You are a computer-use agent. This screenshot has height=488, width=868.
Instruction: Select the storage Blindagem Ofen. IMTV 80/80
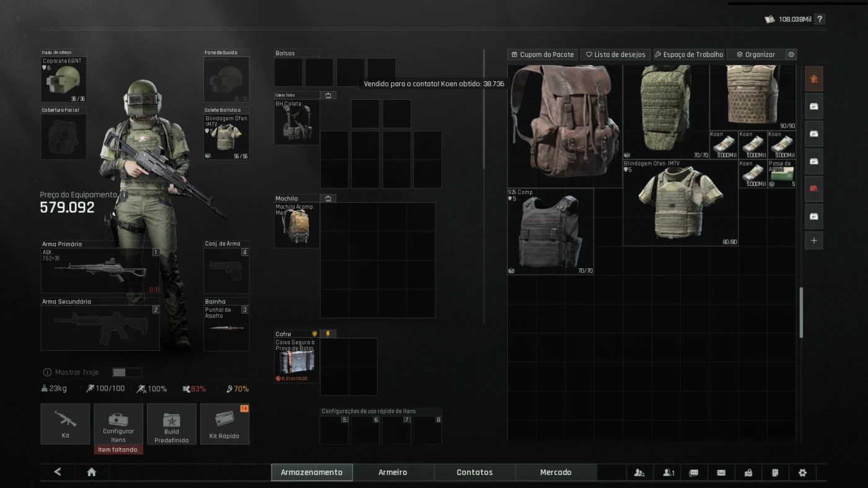(x=681, y=203)
